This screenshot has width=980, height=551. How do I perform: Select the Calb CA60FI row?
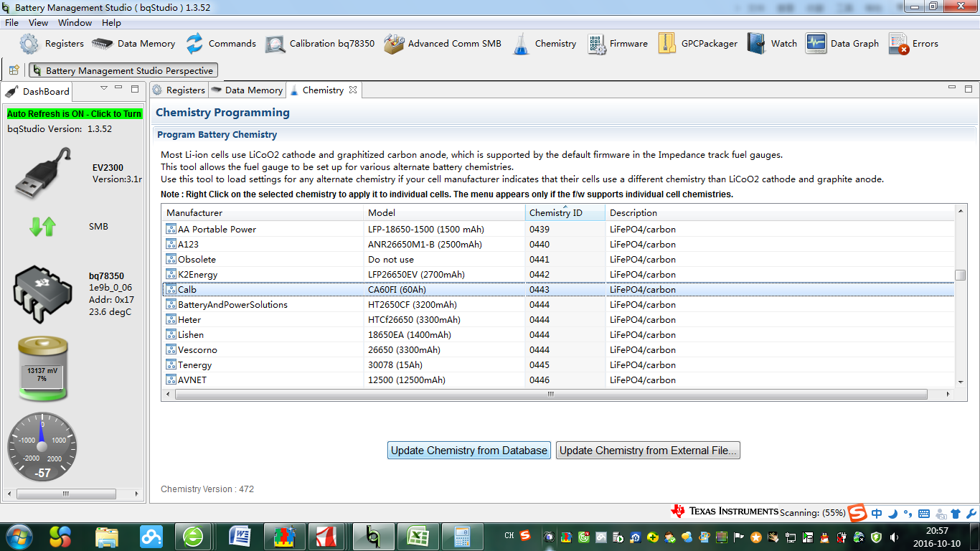pos(558,290)
